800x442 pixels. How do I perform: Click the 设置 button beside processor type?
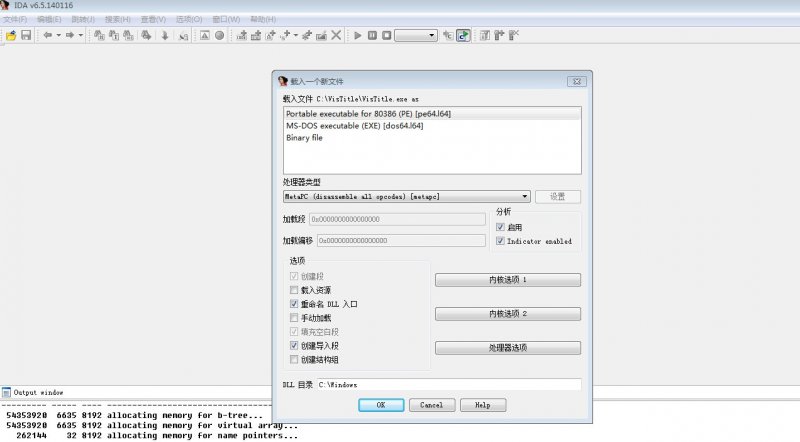tap(558, 197)
